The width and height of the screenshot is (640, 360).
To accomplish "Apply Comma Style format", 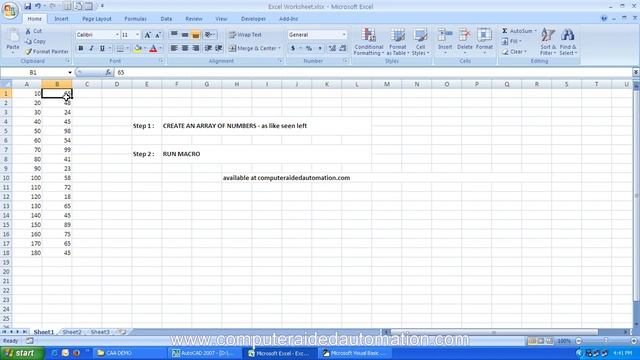I will coord(320,48).
